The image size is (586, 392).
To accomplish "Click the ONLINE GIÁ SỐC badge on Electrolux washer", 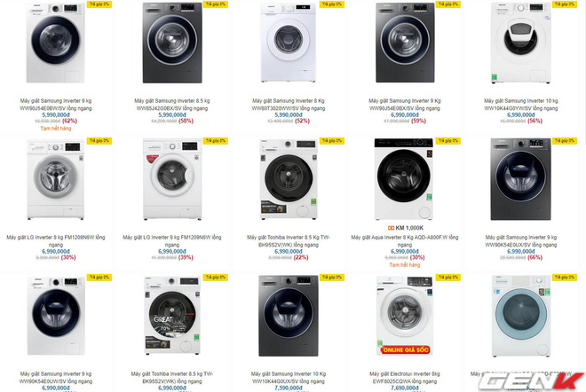I will click(x=406, y=349).
